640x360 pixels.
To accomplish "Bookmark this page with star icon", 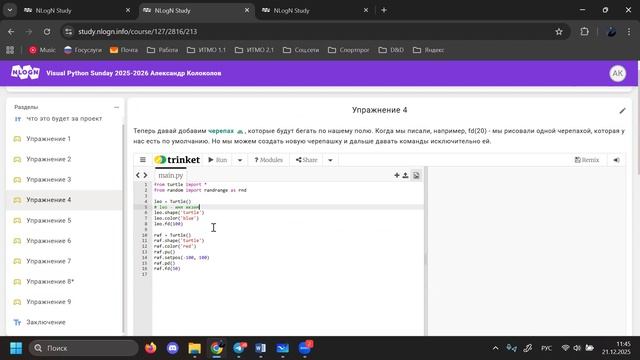I will [x=559, y=31].
